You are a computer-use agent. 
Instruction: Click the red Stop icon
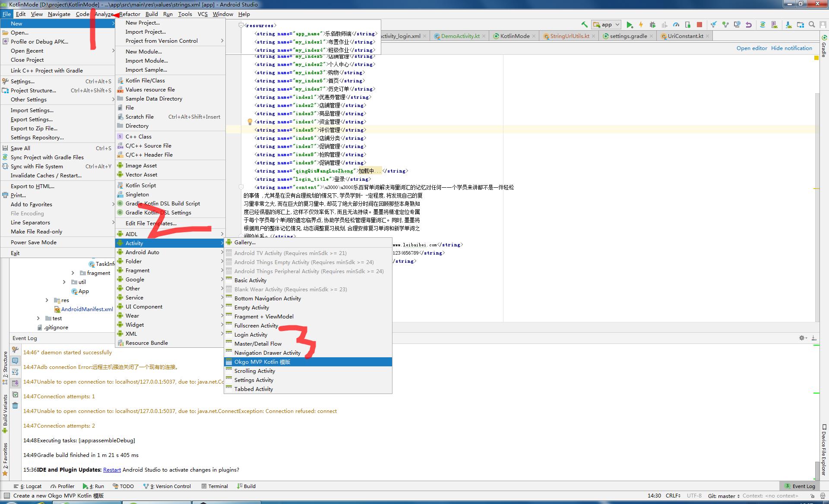[x=699, y=25]
